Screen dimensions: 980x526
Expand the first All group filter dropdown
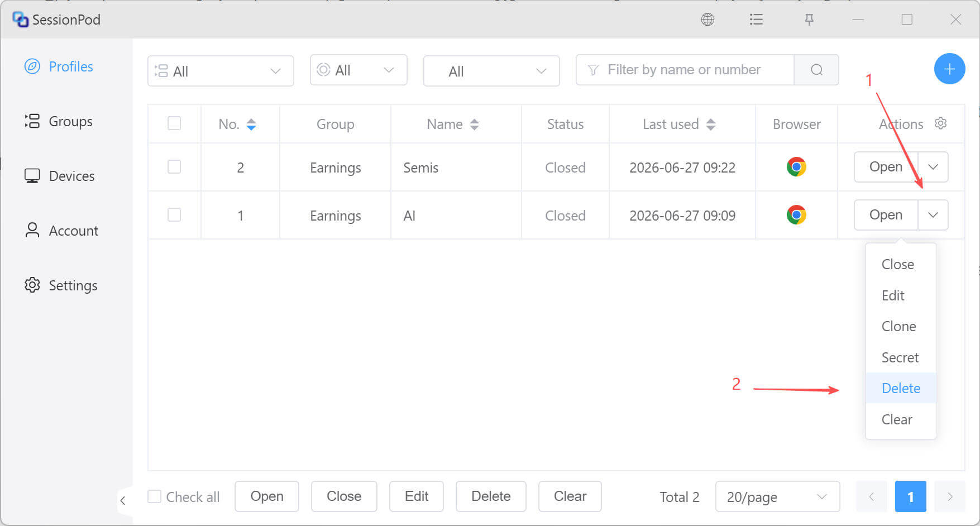(x=221, y=71)
